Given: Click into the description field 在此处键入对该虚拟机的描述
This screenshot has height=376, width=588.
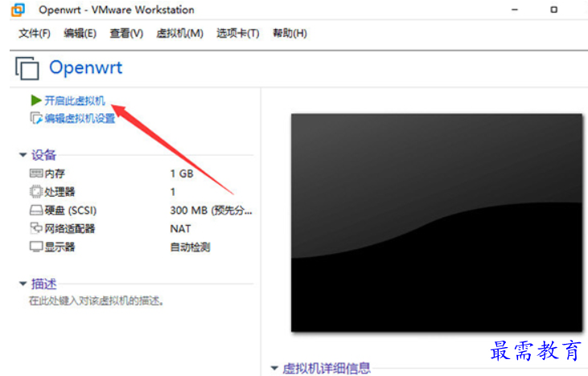Looking at the screenshot, I should [97, 300].
